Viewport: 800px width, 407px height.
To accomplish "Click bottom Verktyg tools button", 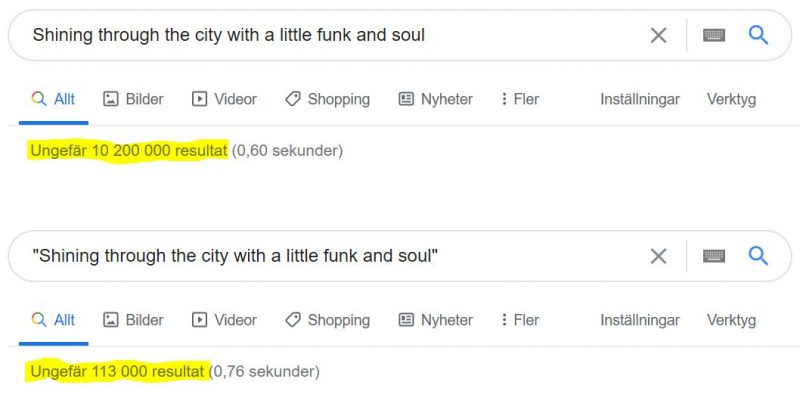I will 731,320.
